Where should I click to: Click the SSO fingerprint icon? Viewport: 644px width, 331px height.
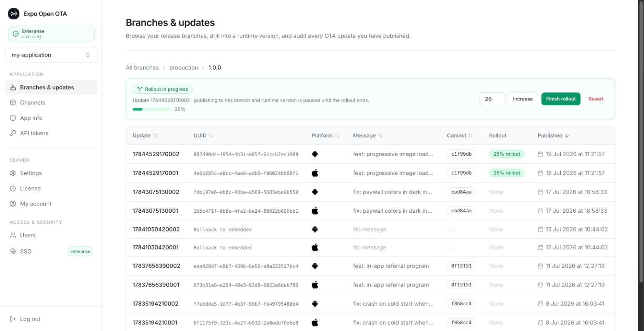point(13,251)
